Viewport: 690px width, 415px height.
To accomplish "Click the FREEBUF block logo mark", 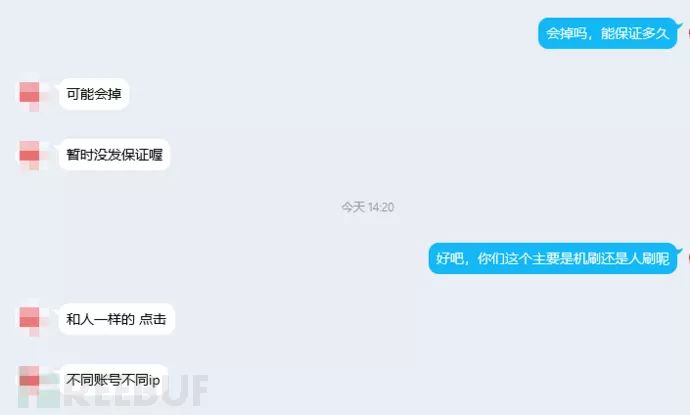I will pos(39,392).
